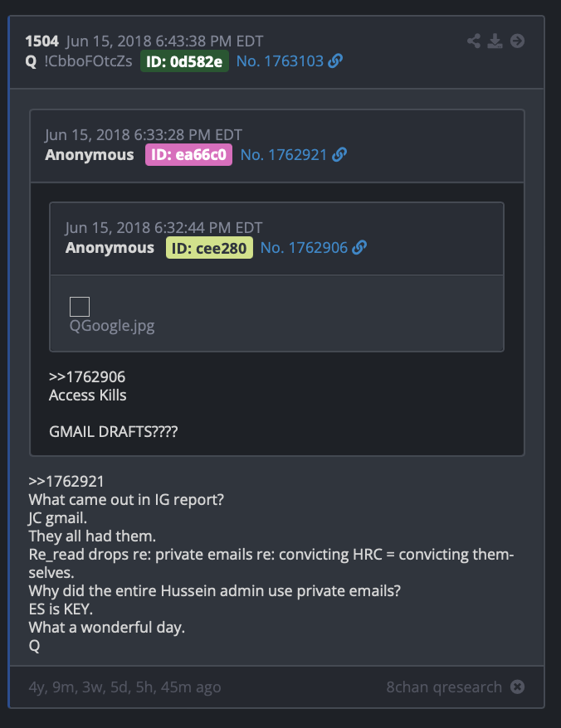Screen dimensions: 561x728
Task: Open post No. 1762921 link
Action: pyautogui.click(x=284, y=154)
